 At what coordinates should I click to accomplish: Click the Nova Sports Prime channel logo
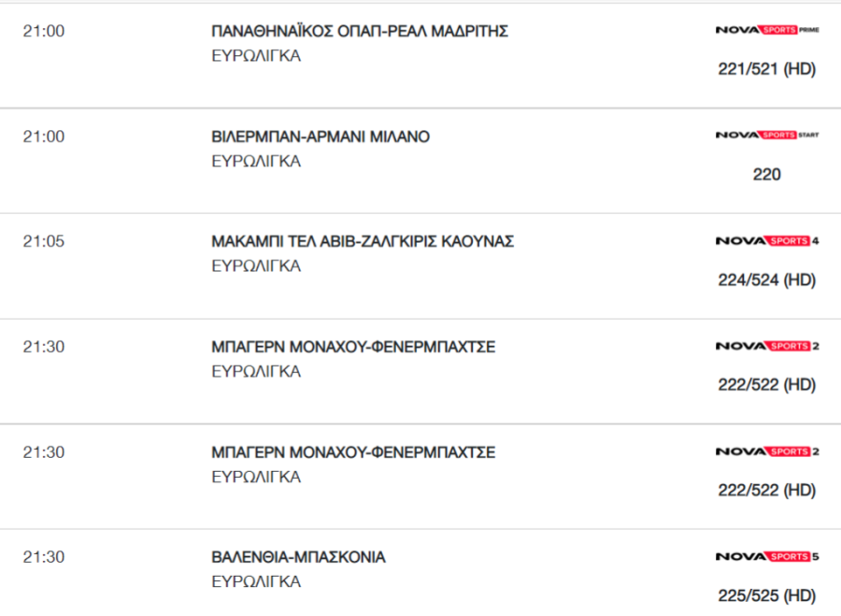point(767,30)
